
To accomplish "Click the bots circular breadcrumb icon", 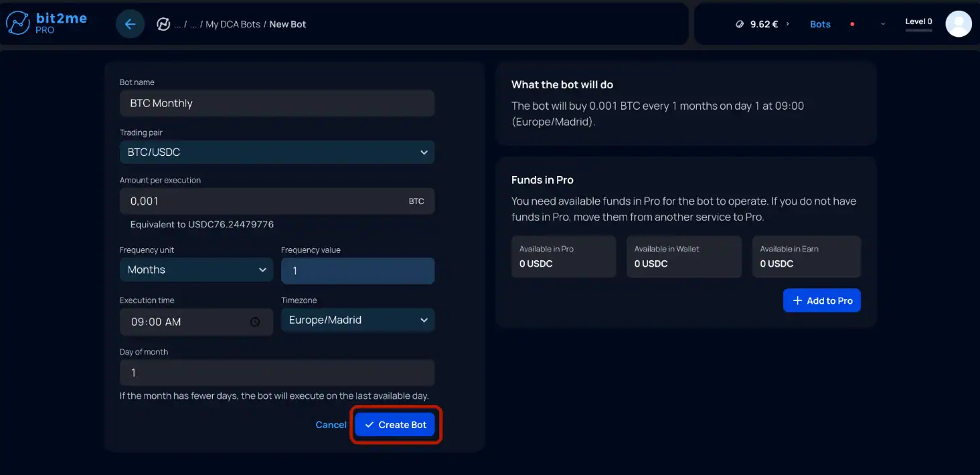I will pos(163,24).
